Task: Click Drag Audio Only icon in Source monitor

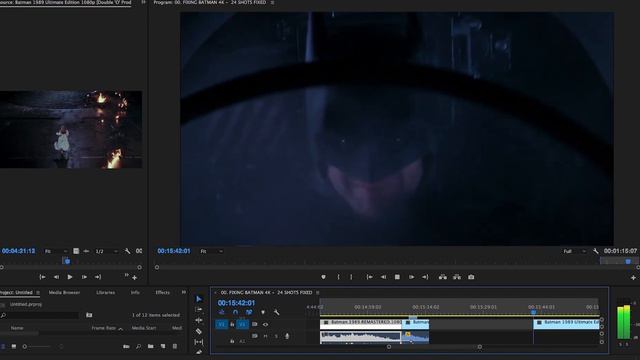Action: 86,251
